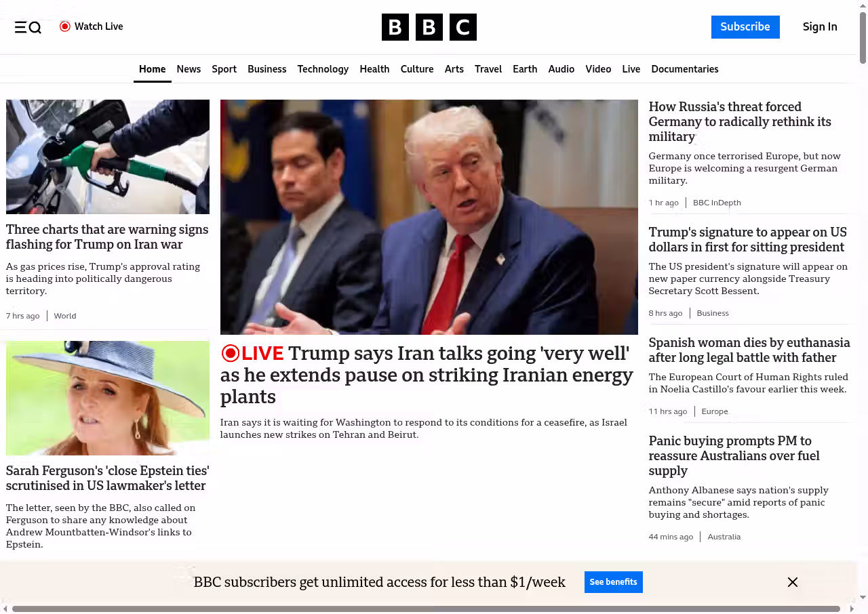868x614 pixels.
Task: Click the red LIVE indicator icon
Action: (231, 353)
